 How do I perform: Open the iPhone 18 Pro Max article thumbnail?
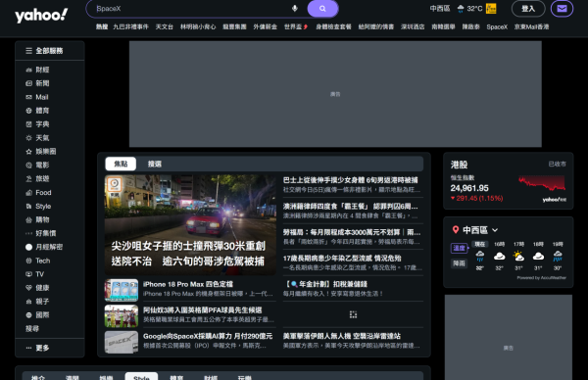[x=122, y=290]
